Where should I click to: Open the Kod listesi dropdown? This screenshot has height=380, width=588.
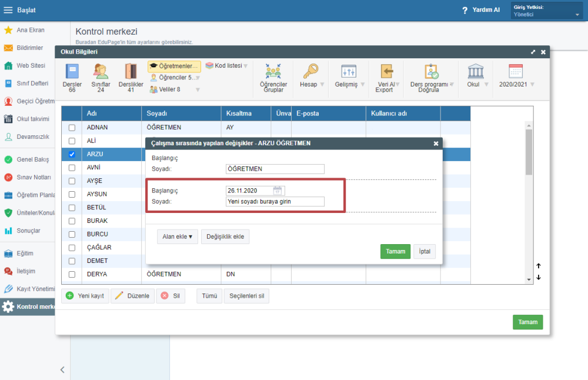(x=227, y=66)
